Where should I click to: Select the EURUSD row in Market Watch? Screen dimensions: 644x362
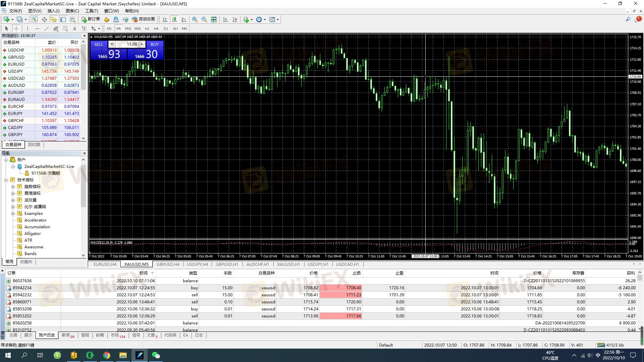[41, 64]
